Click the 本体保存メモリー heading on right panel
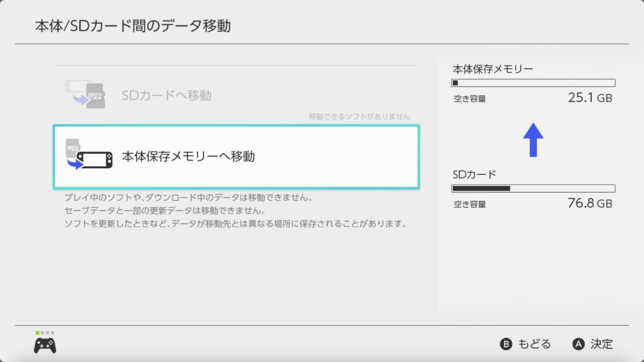Viewport: 644px width, 362px height. 493,69
